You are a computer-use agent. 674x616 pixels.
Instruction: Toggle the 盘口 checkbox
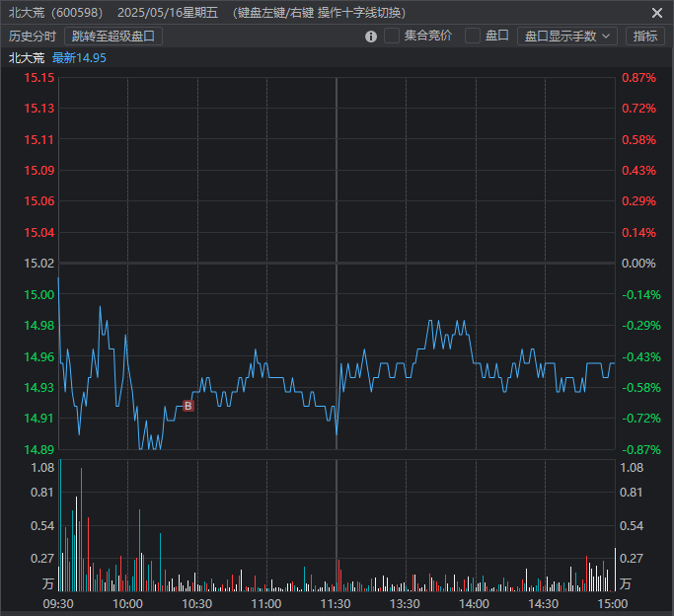pos(473,36)
